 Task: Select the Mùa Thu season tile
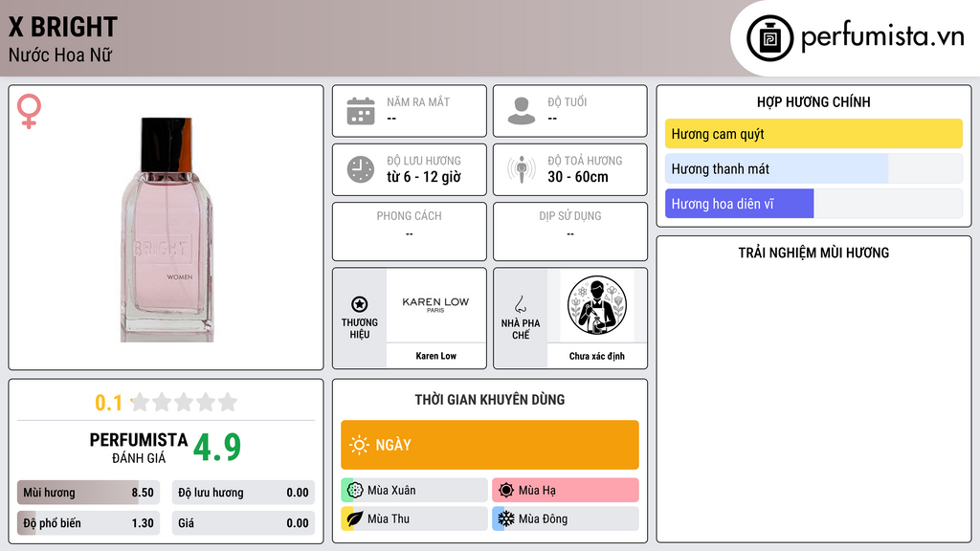tap(413, 518)
